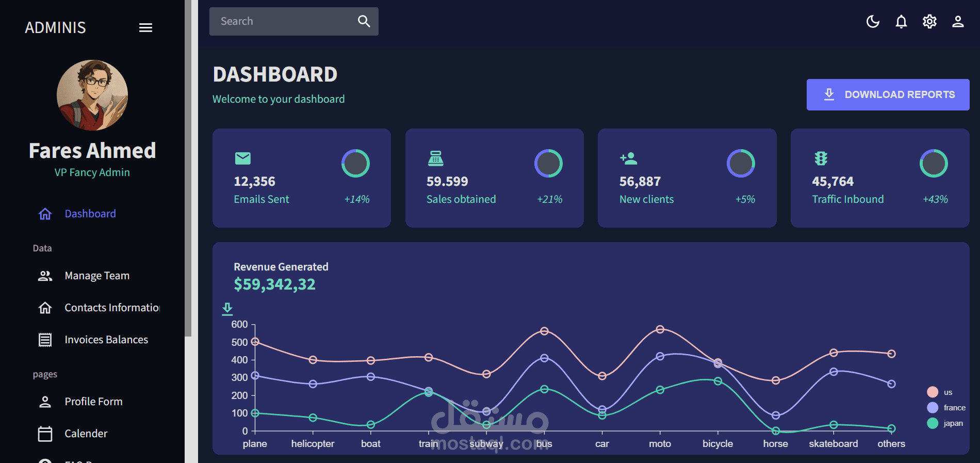This screenshot has width=980, height=463.
Task: Click the download icon above the revenue chart
Action: 227,309
